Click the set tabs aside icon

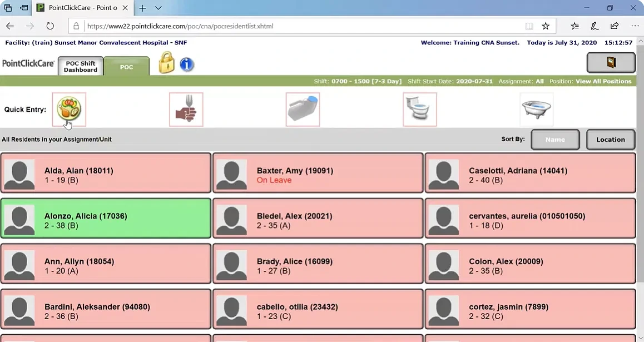tap(24, 8)
